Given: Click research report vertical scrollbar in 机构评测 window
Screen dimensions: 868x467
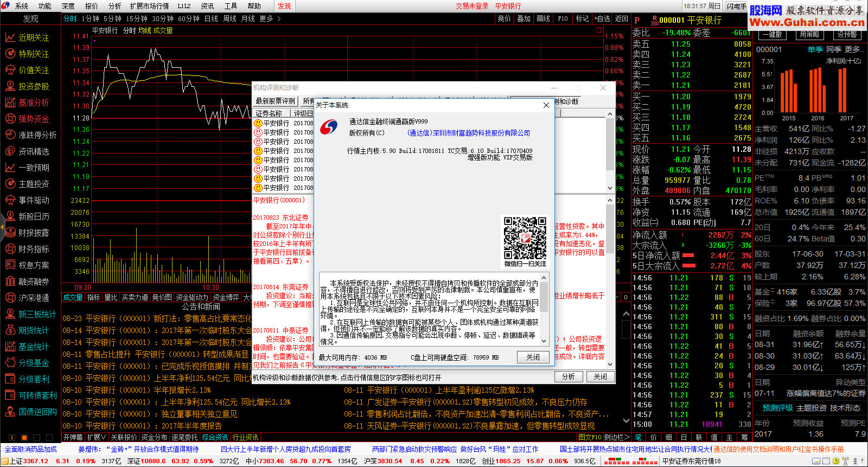Looking at the screenshot, I should point(610,282).
